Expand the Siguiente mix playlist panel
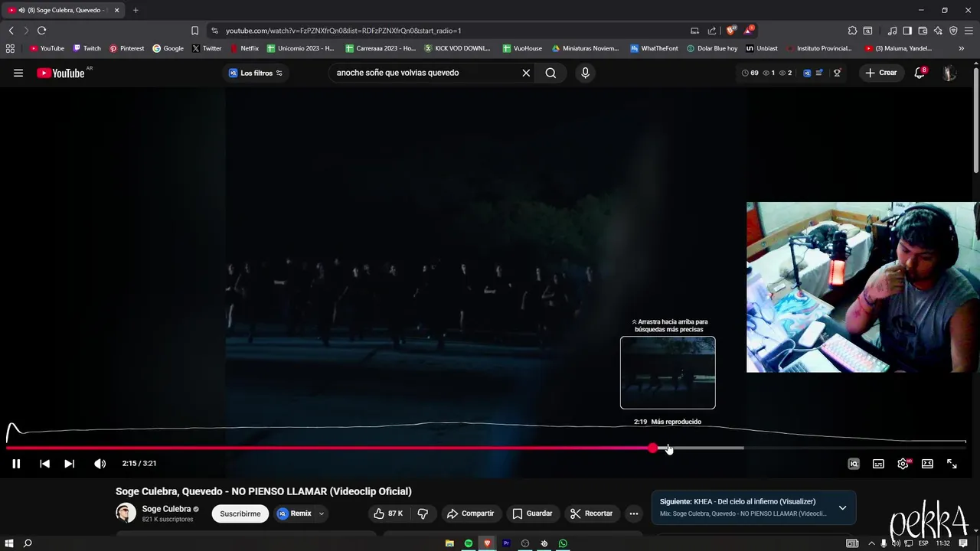Screen dimensions: 980x551 [842, 507]
